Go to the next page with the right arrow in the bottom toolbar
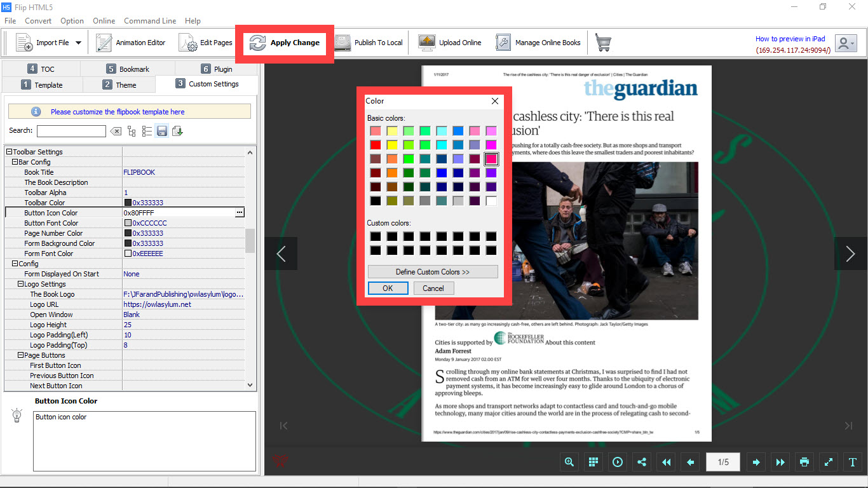 click(756, 462)
